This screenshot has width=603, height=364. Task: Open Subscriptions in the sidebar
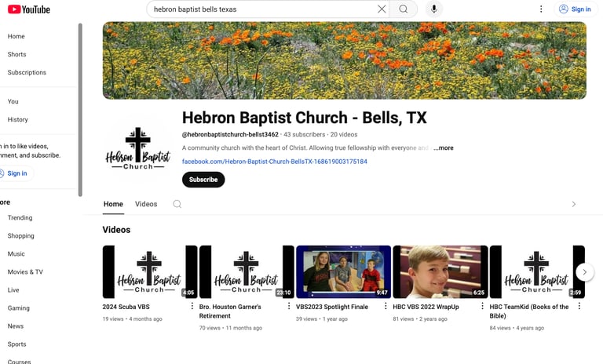tap(27, 72)
